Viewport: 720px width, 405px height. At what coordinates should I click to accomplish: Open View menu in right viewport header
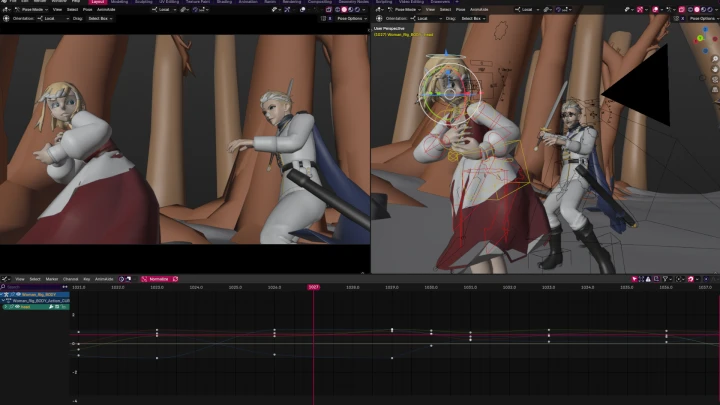tap(430, 9)
